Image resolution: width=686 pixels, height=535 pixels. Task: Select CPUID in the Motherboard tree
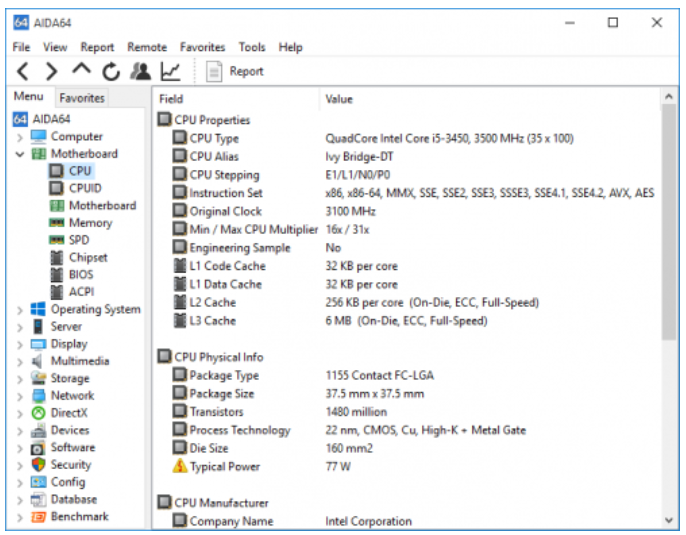coord(86,188)
